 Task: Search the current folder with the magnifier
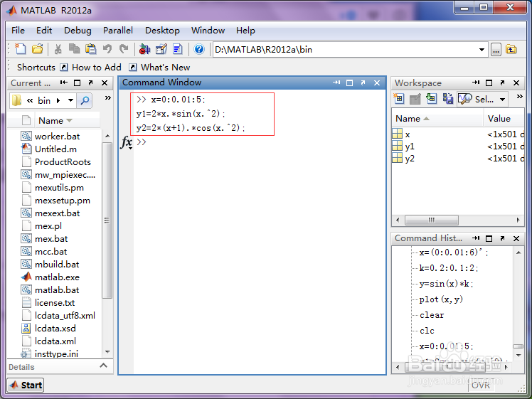click(x=85, y=100)
